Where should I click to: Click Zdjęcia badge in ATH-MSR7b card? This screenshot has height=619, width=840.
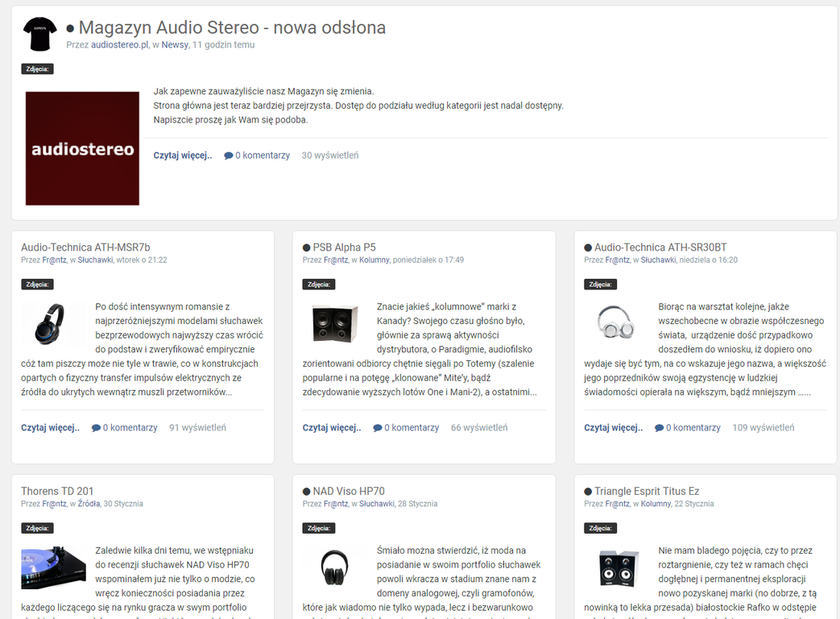pyautogui.click(x=38, y=285)
